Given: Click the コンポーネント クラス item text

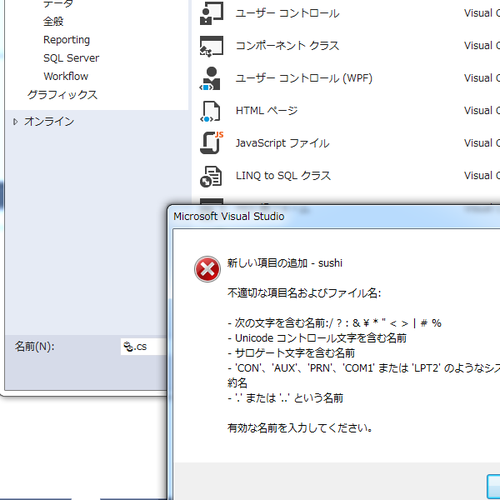Looking at the screenshot, I should click(x=287, y=46).
